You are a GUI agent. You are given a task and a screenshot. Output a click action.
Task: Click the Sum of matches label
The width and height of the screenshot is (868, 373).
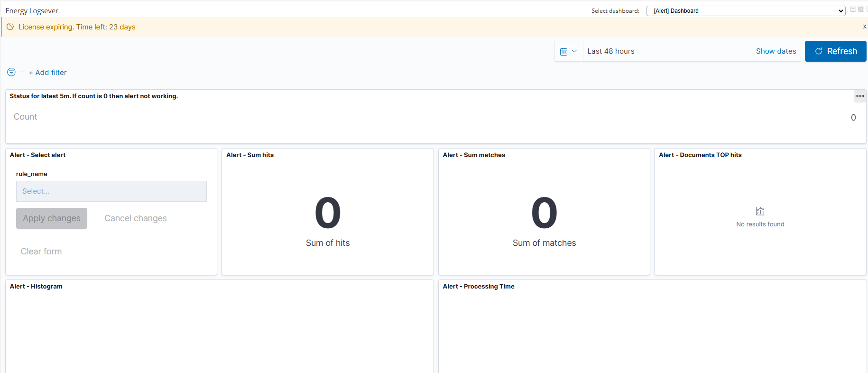click(544, 243)
